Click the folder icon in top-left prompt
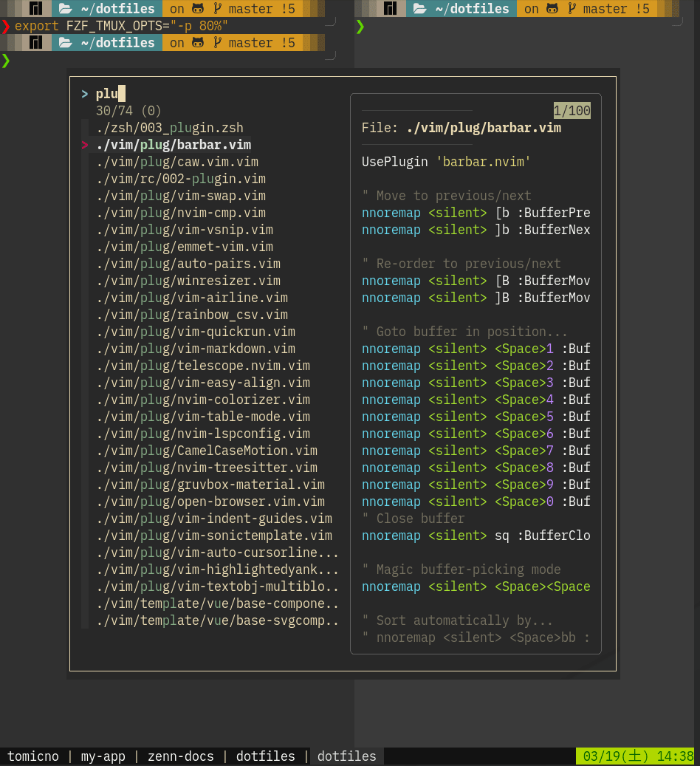 pyautogui.click(x=66, y=9)
